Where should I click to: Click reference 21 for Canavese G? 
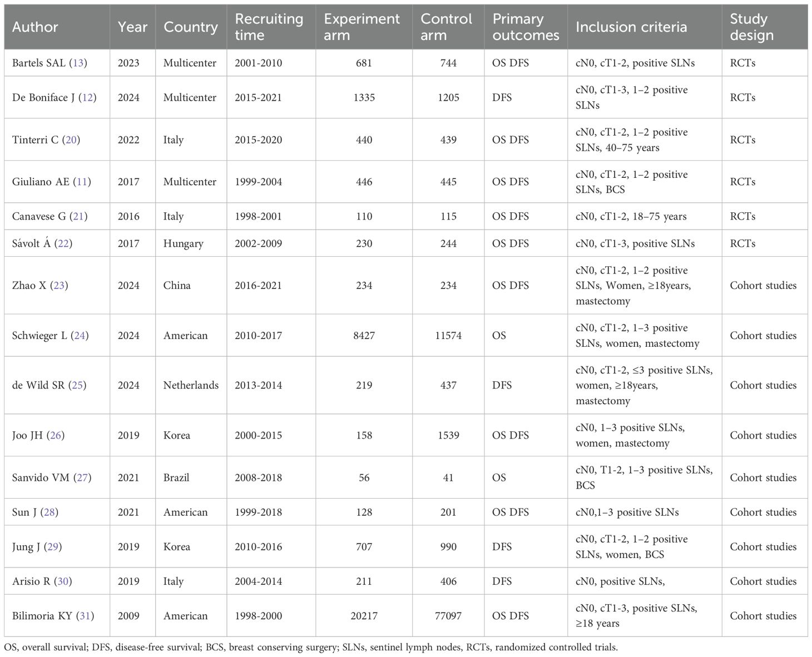point(78,216)
